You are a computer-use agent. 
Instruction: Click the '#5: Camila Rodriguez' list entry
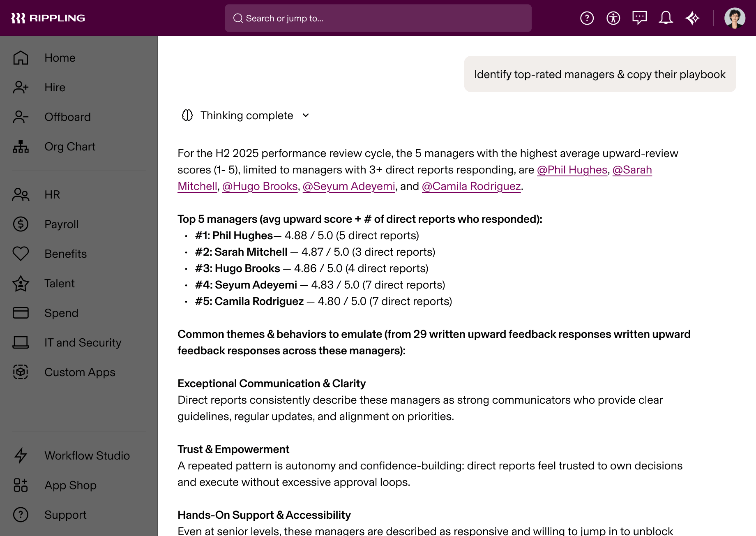click(x=323, y=301)
